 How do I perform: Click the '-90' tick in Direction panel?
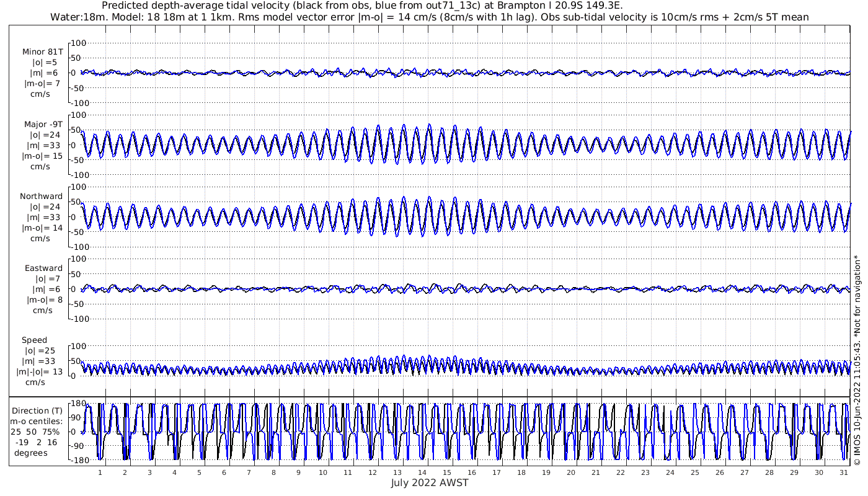[77, 446]
